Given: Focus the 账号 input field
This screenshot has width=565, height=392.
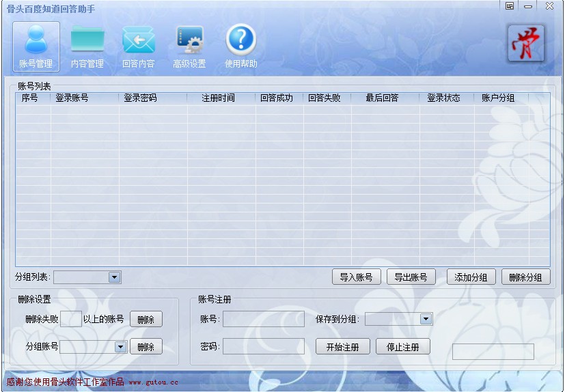Looking at the screenshot, I should (x=264, y=319).
